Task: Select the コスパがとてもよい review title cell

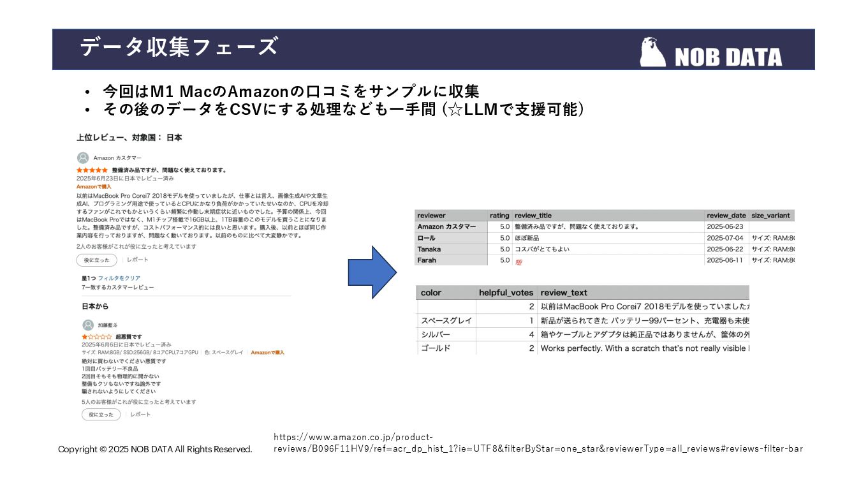Action: click(x=608, y=249)
